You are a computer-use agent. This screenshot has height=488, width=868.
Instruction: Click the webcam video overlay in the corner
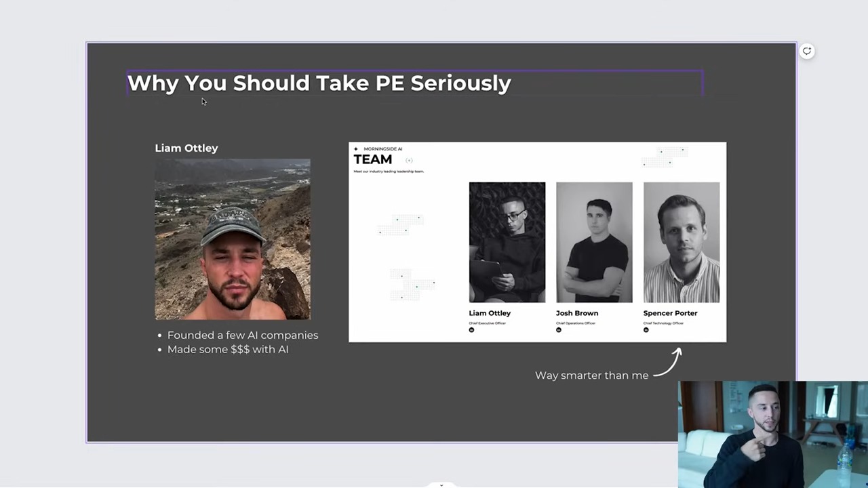[x=772, y=434]
